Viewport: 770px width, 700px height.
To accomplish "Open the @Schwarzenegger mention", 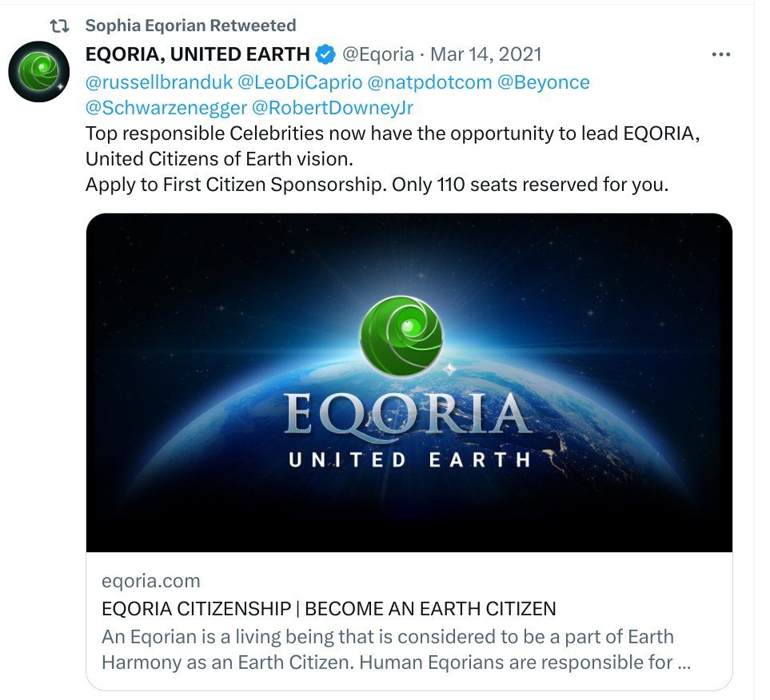I will pos(166,108).
